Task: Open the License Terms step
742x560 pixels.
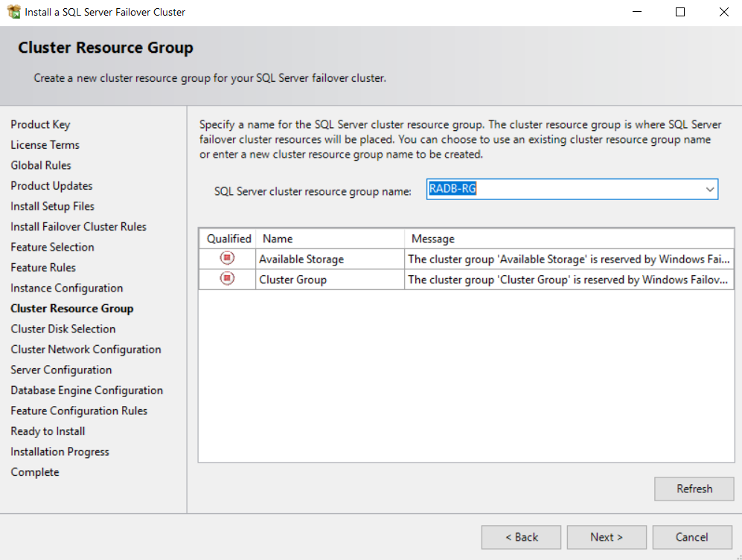Action: [x=45, y=145]
